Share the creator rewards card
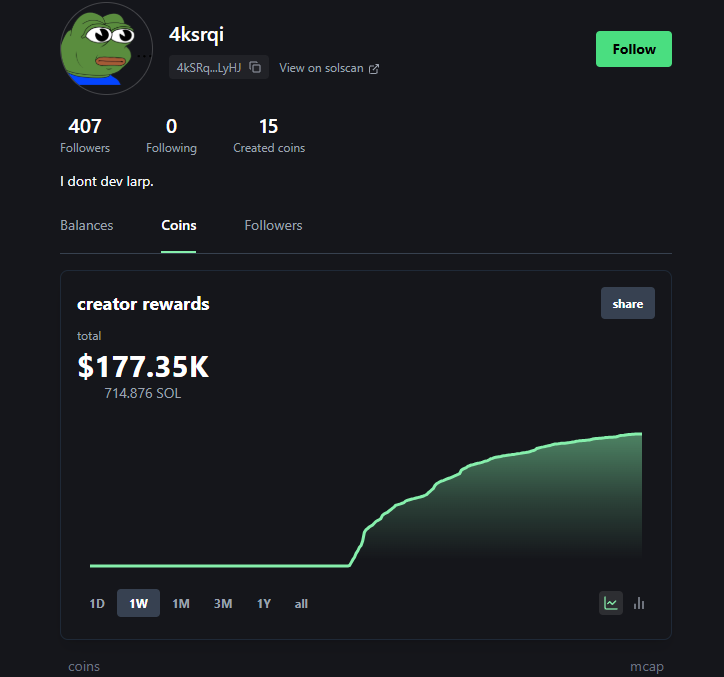Screen dimensions: 724x677 point(627,304)
